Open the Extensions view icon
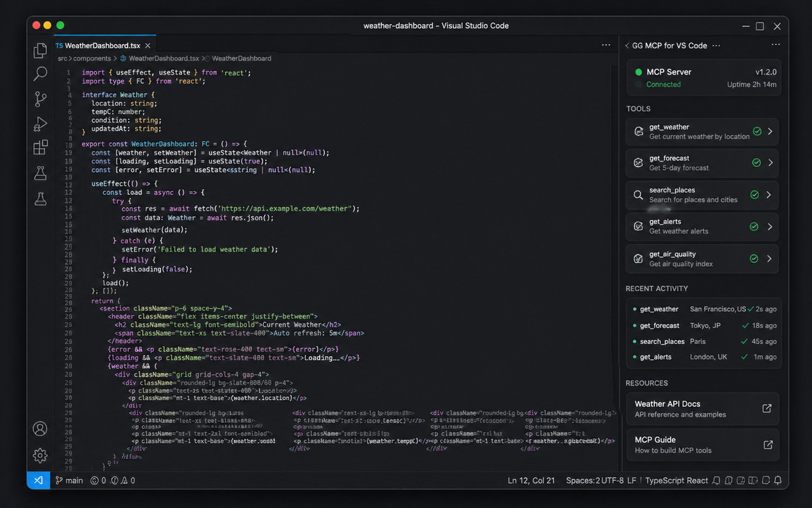The image size is (812, 508). point(41,147)
